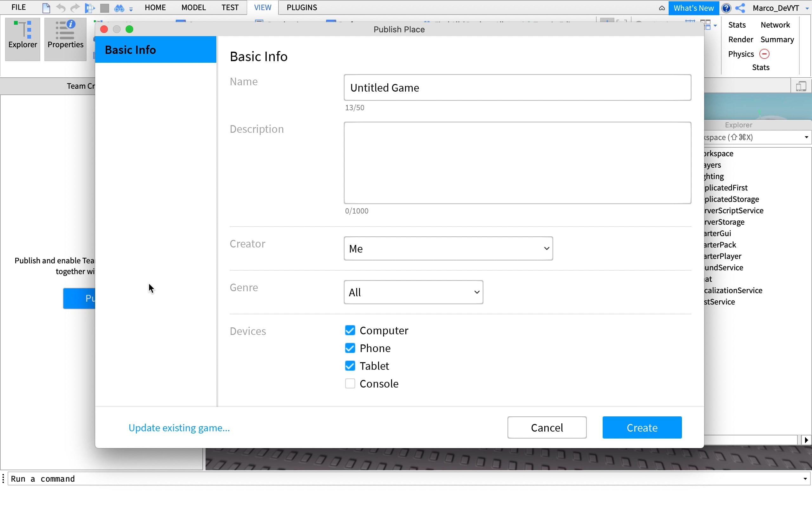Switch to the MODEL ribbon tab

click(x=193, y=7)
